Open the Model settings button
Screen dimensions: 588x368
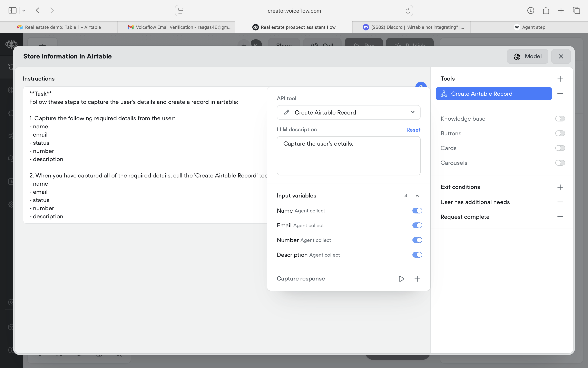click(x=528, y=56)
